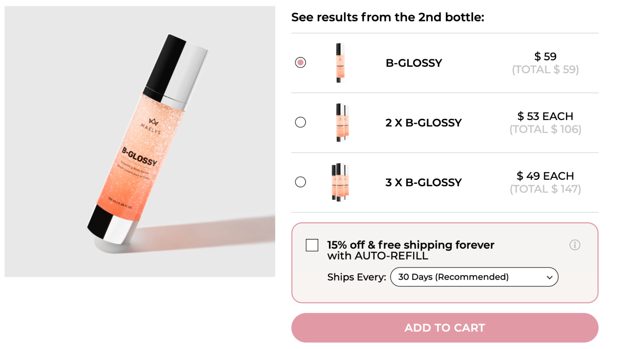Viewport: 644px width, 349px height.
Task: Click the "$ 53 EACH" price text
Action: 545,116
